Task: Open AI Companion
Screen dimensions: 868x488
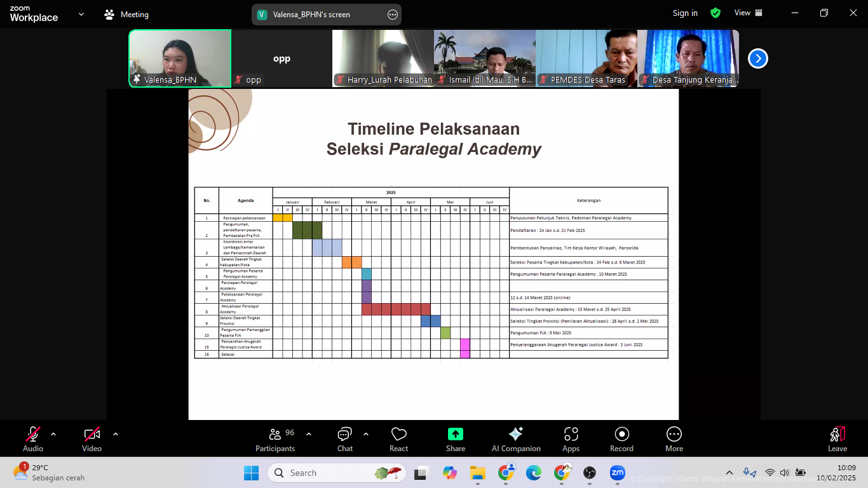Action: (x=516, y=439)
